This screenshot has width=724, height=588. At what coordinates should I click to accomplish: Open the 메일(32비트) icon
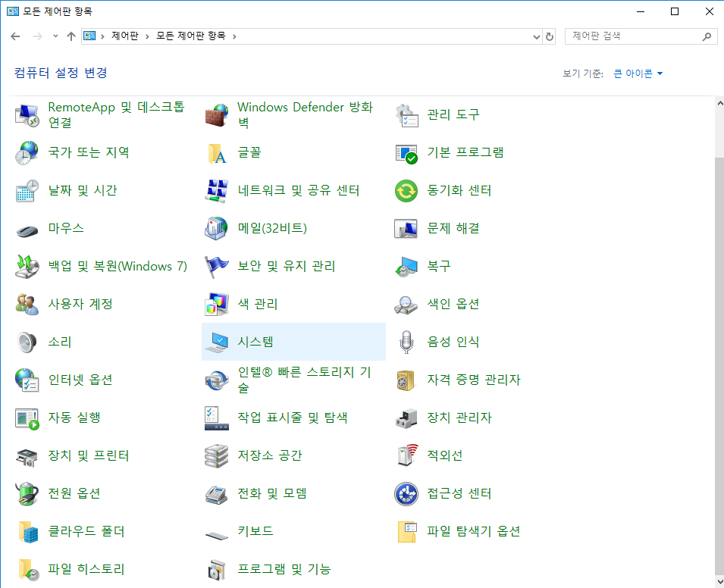[x=217, y=229]
